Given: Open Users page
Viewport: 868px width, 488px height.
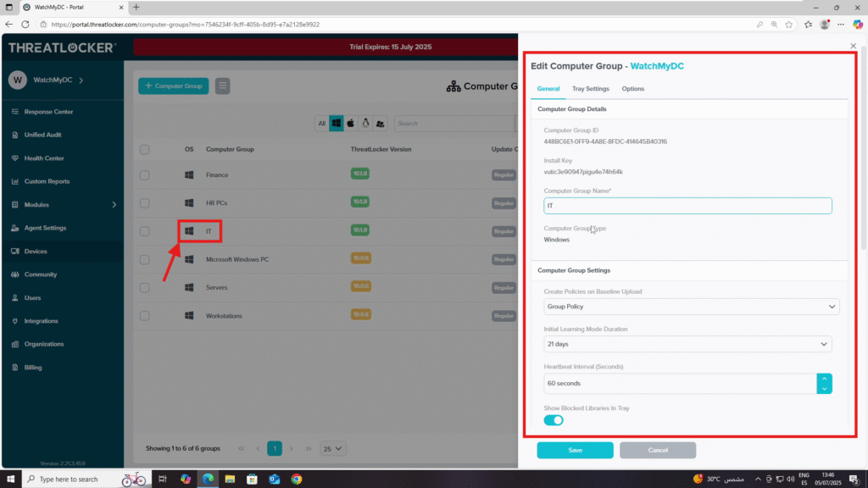Looking at the screenshot, I should (x=32, y=297).
